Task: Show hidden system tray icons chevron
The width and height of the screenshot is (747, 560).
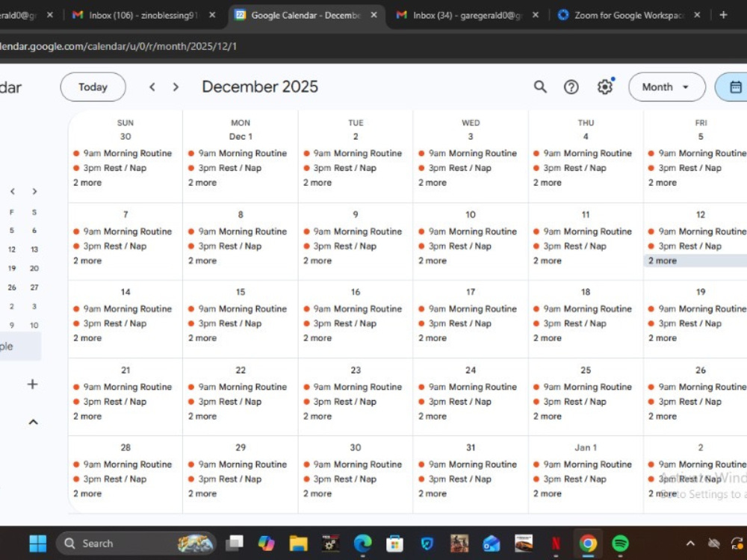Action: (689, 544)
